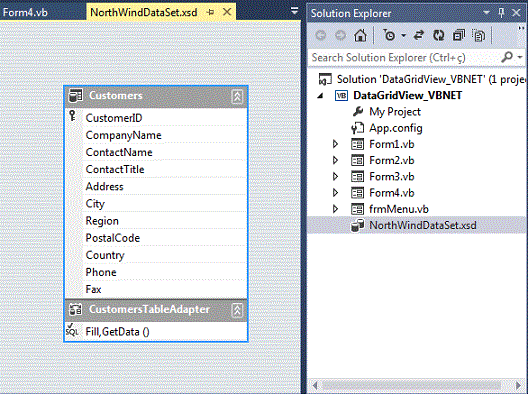Click the VB project icon
Image resolution: width=528 pixels, height=395 pixels.
tap(341, 96)
